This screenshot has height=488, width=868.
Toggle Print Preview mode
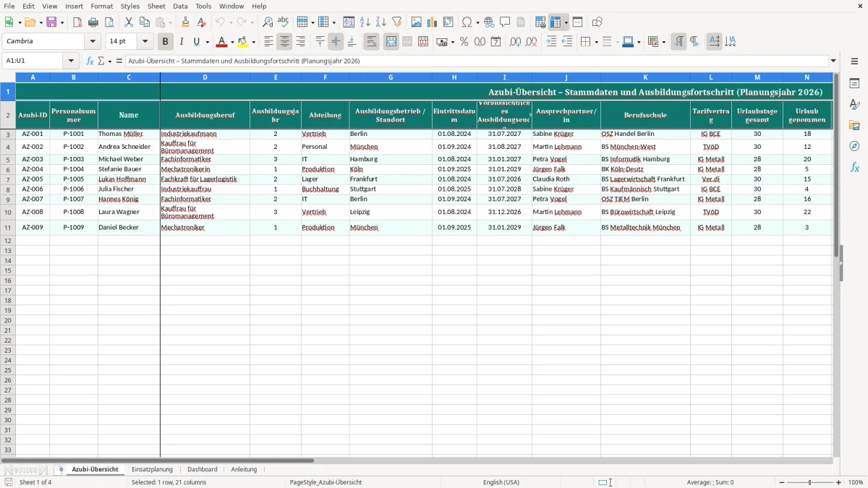(109, 22)
